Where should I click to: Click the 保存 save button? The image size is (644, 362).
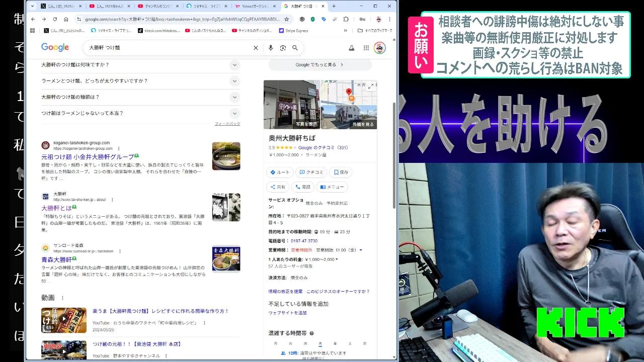pos(341,172)
